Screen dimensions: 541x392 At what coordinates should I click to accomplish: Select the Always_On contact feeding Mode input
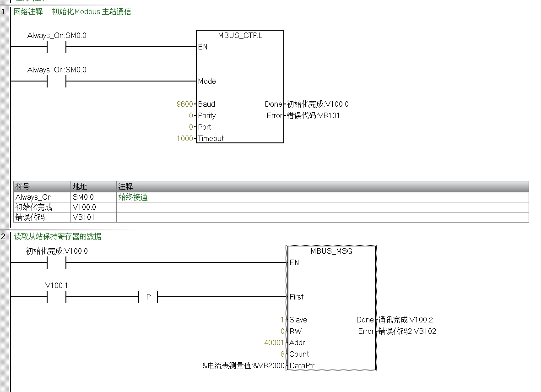pyautogui.click(x=57, y=82)
